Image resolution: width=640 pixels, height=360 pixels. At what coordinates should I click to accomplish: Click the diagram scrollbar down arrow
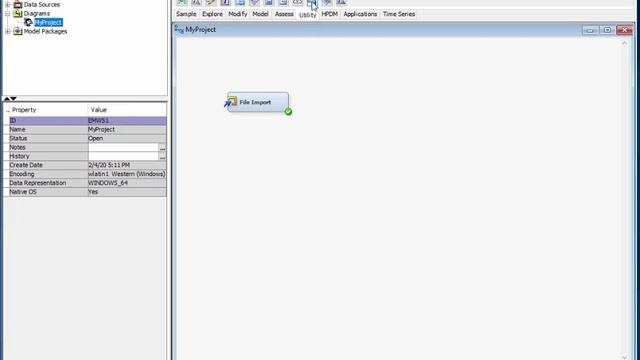tap(624, 357)
